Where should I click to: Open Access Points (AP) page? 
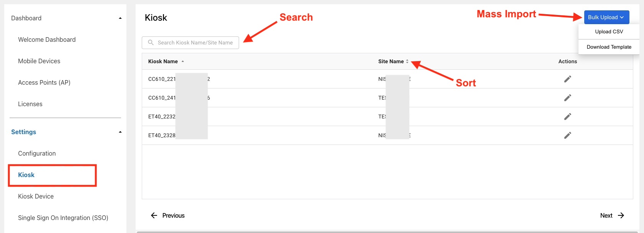[44, 82]
